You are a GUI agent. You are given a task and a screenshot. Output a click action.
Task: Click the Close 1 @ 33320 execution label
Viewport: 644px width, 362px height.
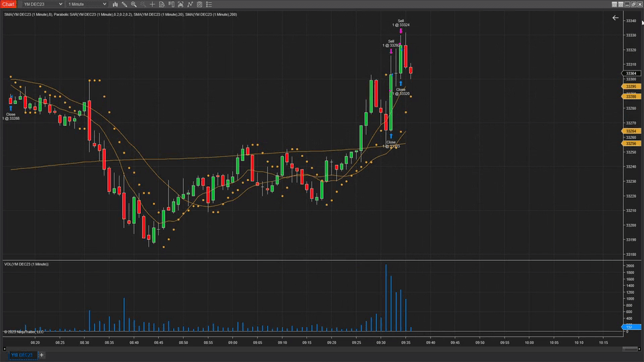[401, 92]
